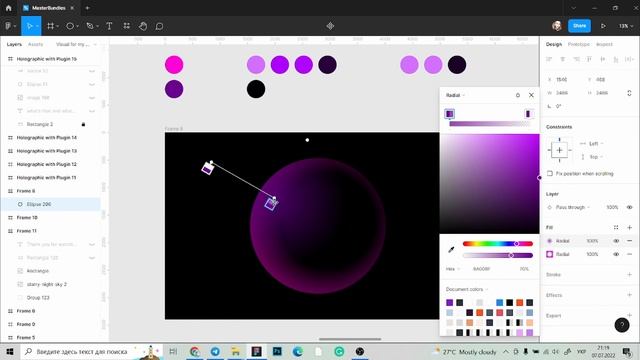Image resolution: width=640 pixels, height=360 pixels.
Task: Open the Resources tool
Action: click(127, 26)
